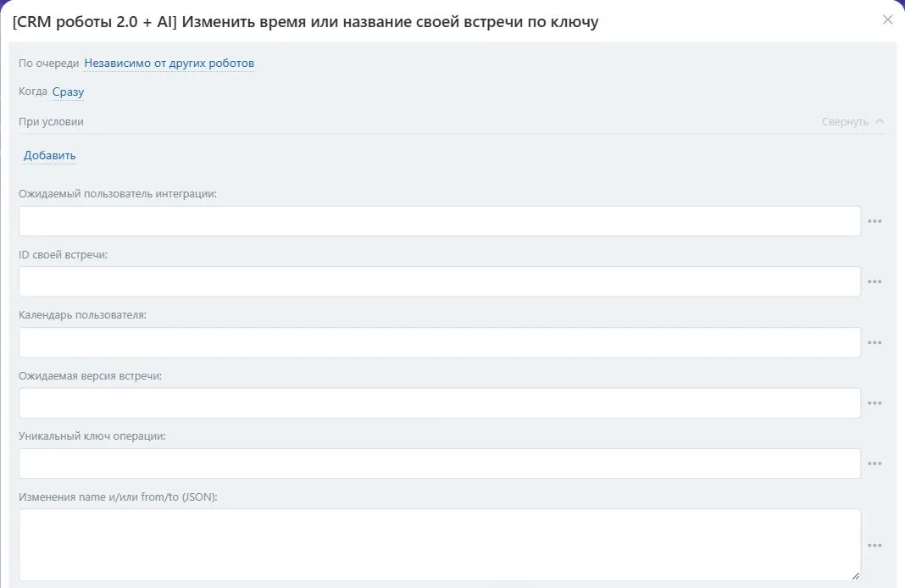
Task: Open three-dots menu for Уникальный ключ операции
Action: (x=874, y=463)
